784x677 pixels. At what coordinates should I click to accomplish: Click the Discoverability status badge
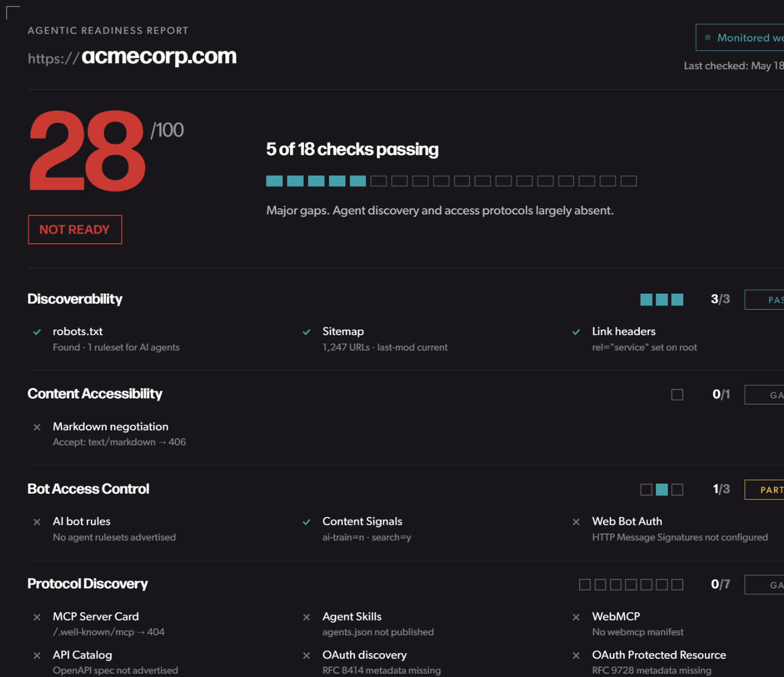point(764,299)
